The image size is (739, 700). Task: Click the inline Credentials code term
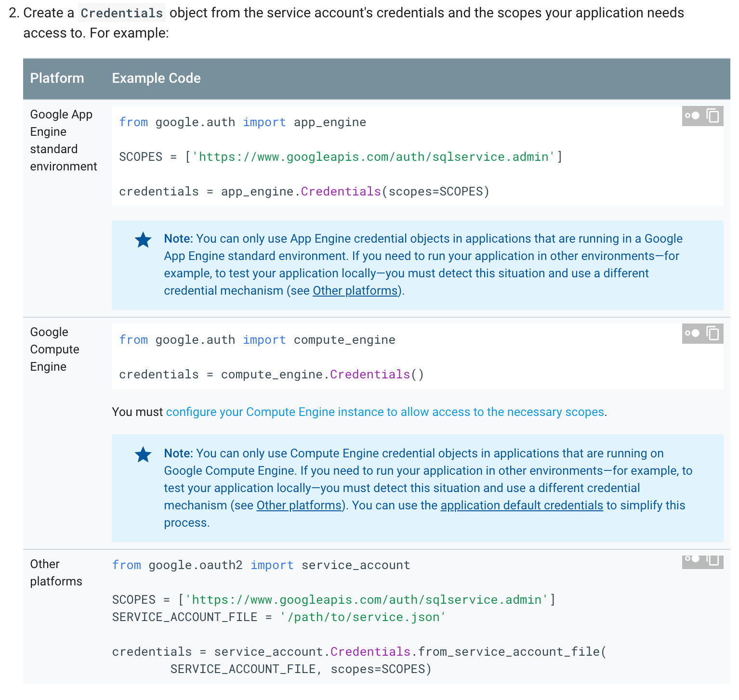(x=122, y=13)
